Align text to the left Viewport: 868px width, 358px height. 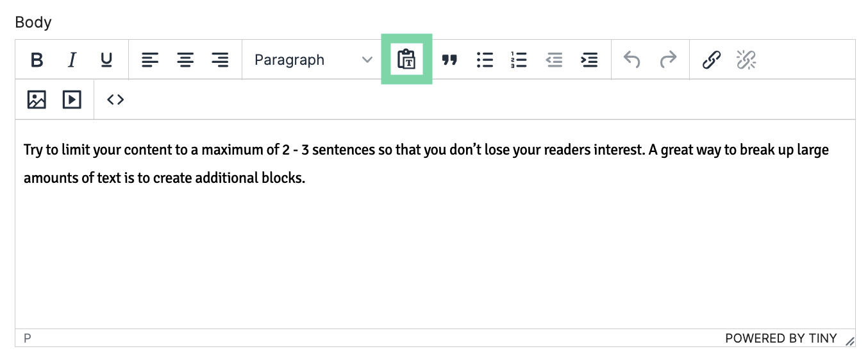[151, 60]
